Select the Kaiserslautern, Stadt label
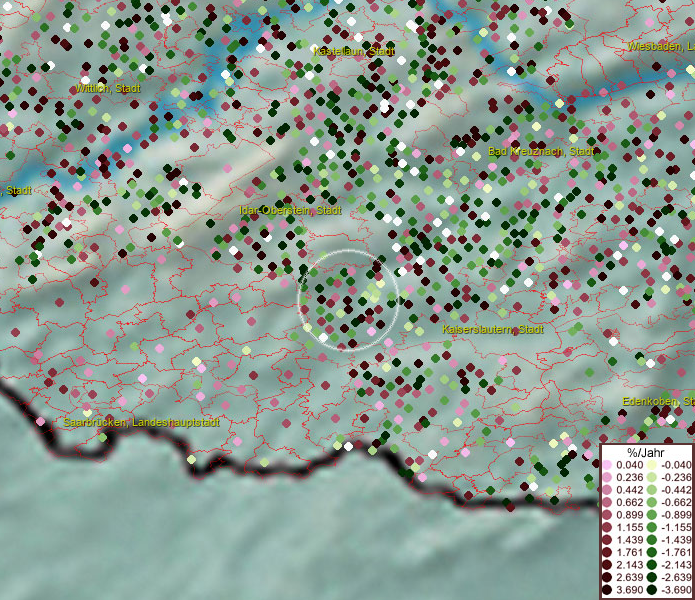 (493, 329)
